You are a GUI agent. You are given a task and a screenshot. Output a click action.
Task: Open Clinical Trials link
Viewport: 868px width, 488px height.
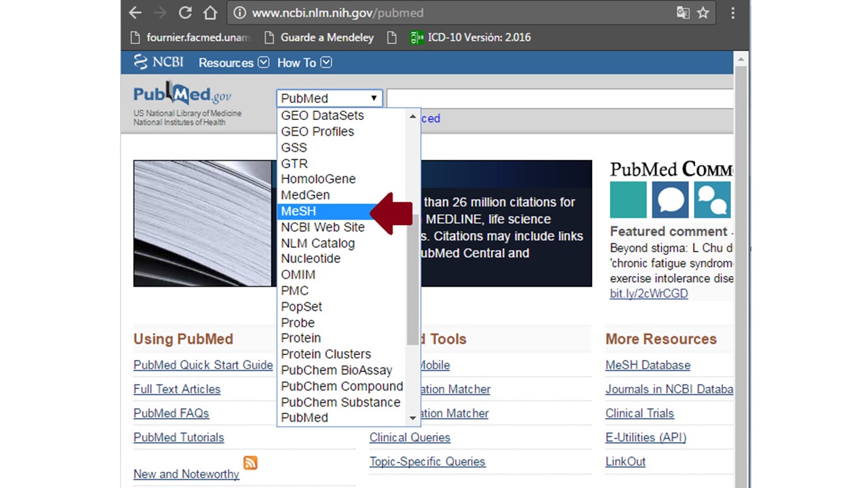tap(640, 413)
